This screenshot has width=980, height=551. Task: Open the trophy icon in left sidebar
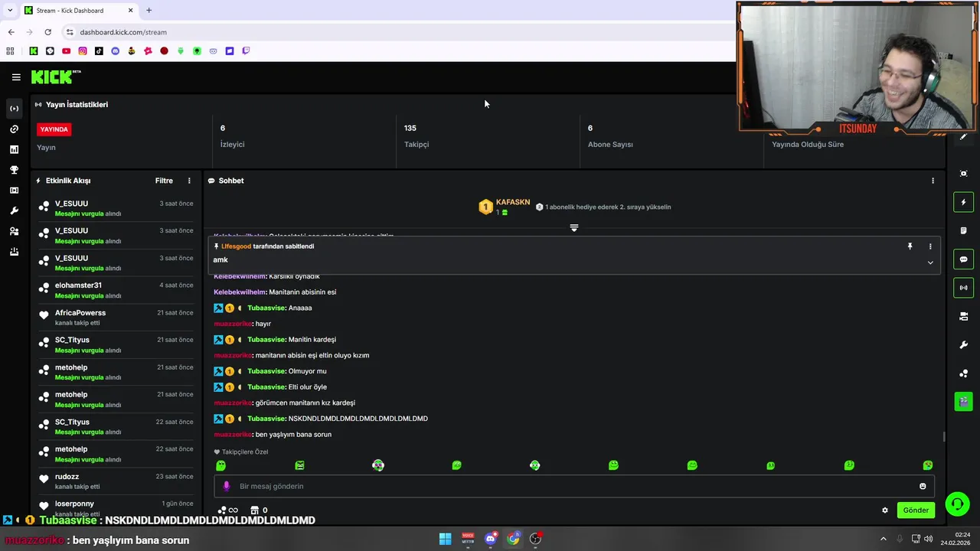click(x=14, y=170)
